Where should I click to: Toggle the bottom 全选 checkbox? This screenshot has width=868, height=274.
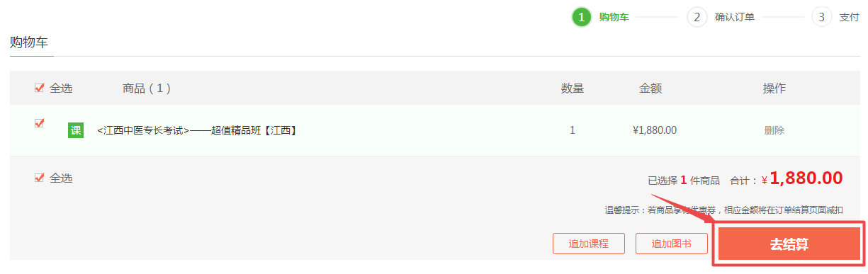point(40,178)
